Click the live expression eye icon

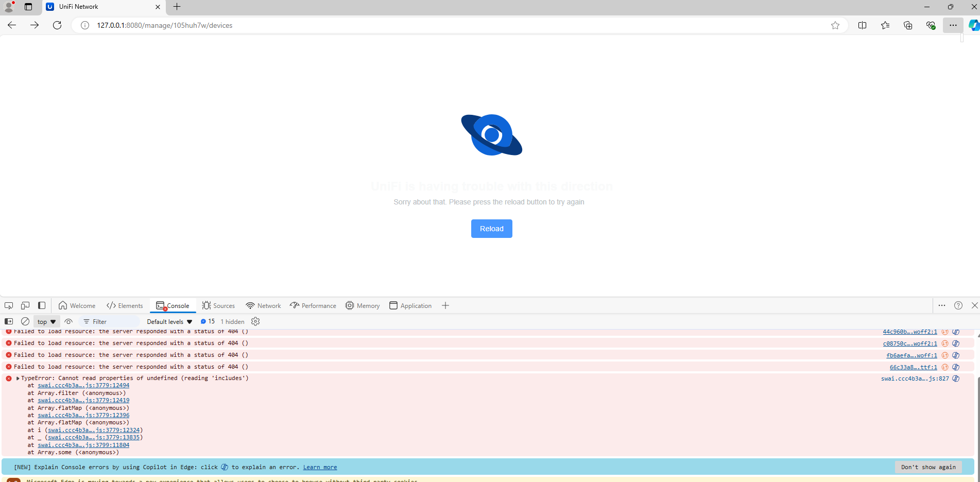click(x=68, y=321)
